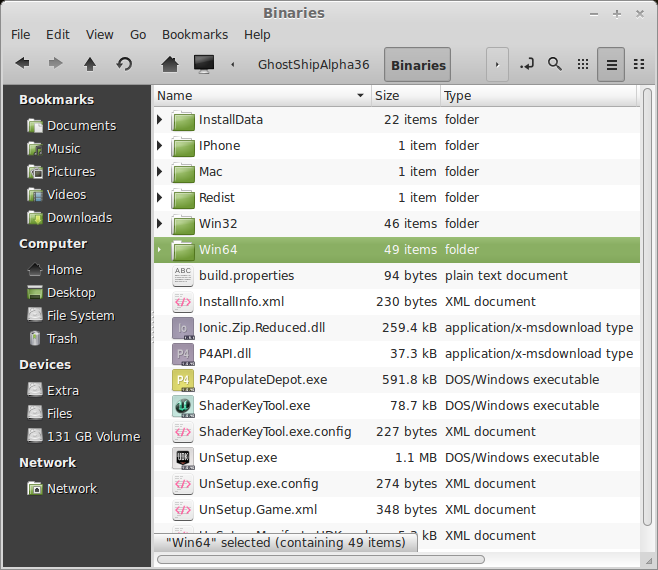Sort by Type column

(539, 96)
